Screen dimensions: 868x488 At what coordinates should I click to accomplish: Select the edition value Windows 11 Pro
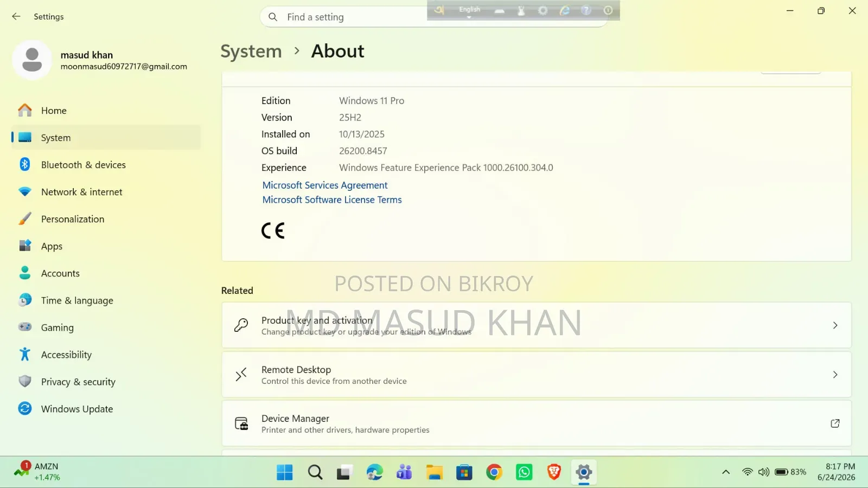click(x=372, y=101)
